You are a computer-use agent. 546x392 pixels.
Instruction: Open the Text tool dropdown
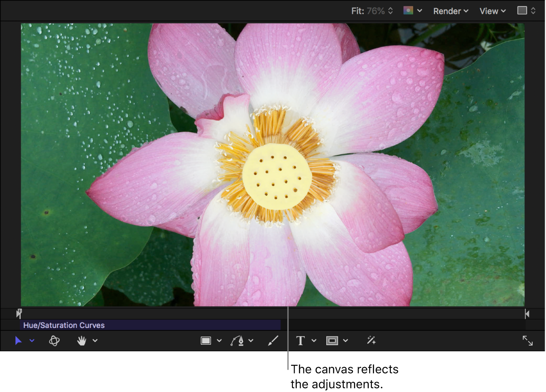tap(313, 340)
